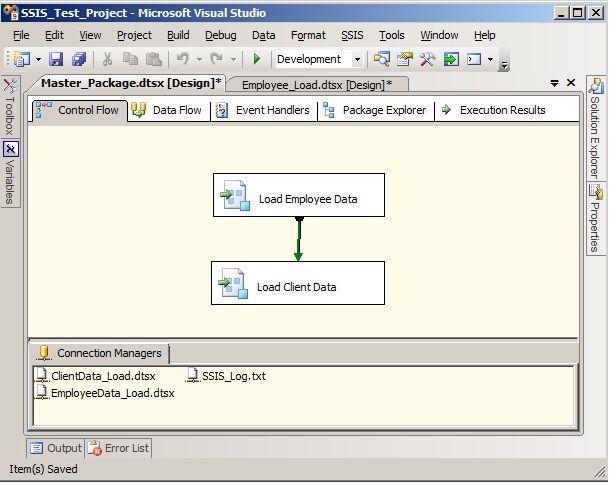This screenshot has width=611, height=485.
Task: Select the Execution Results tab
Action: click(x=494, y=111)
